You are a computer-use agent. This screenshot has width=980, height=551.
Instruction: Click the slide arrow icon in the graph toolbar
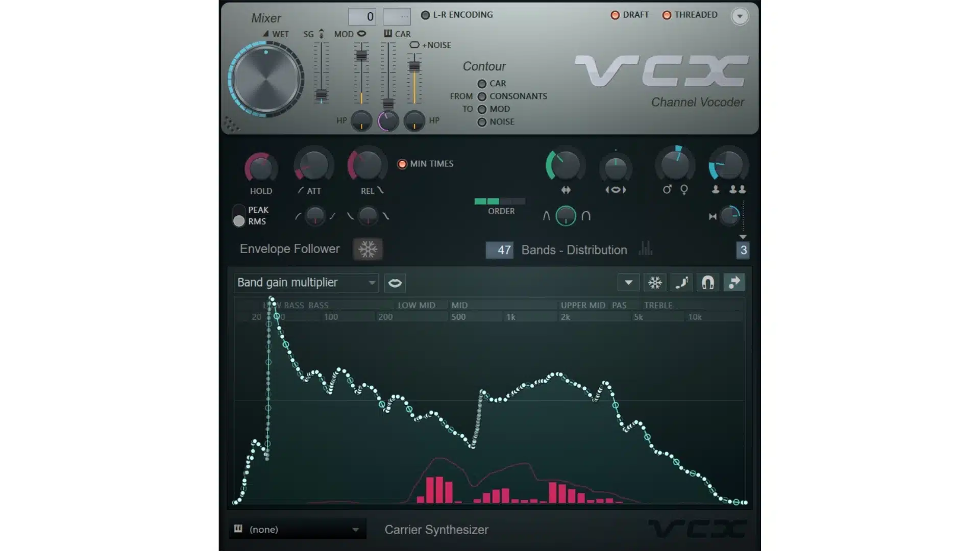[734, 283]
